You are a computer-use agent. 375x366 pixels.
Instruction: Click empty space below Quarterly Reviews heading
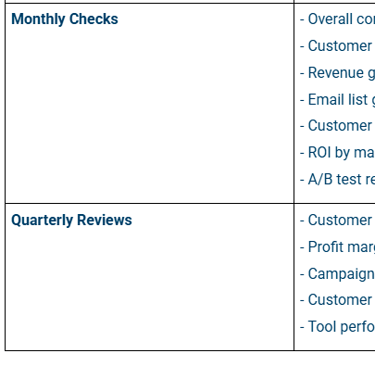(x=149, y=288)
